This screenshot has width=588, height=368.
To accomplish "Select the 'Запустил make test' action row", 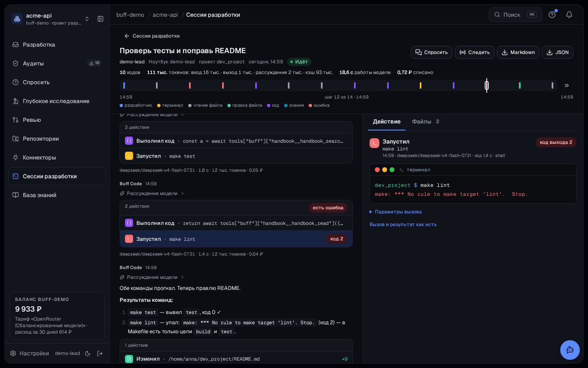I will 236,156.
